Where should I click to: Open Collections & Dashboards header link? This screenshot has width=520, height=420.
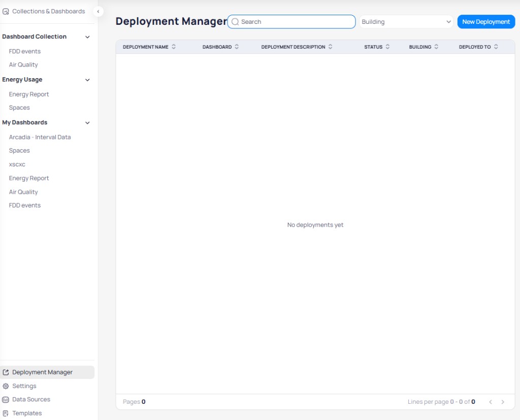[x=48, y=12]
